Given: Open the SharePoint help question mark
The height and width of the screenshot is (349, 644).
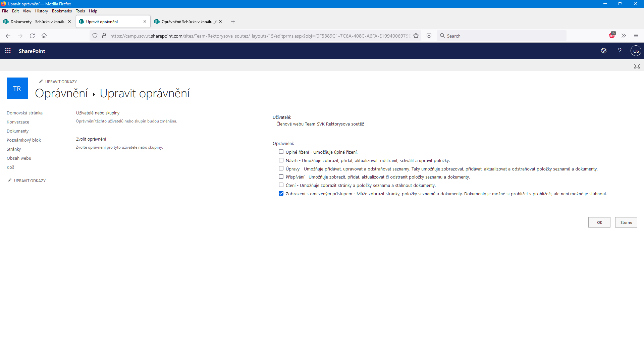Looking at the screenshot, I should pos(620,51).
